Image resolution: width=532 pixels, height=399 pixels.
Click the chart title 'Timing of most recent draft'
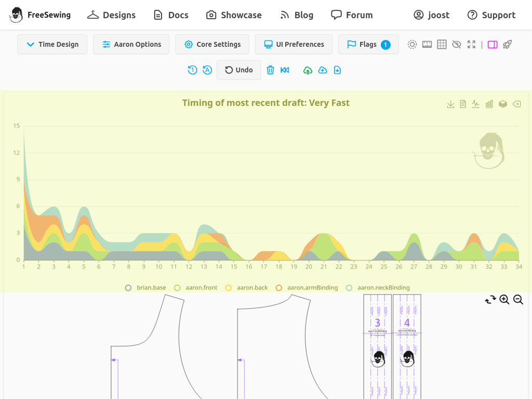click(266, 103)
